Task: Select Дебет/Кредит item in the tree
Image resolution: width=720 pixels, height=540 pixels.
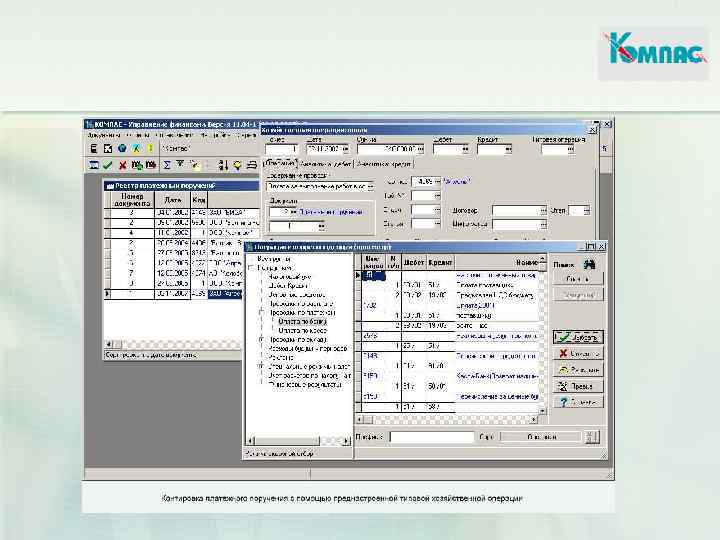Action: tap(288, 286)
